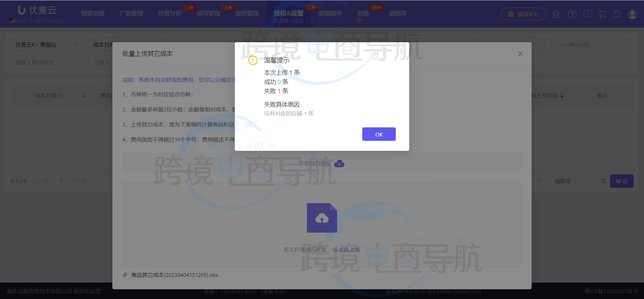This screenshot has width=644, height=299.
Task: Click the 邀请有礼 gift button
Action: click(x=523, y=14)
